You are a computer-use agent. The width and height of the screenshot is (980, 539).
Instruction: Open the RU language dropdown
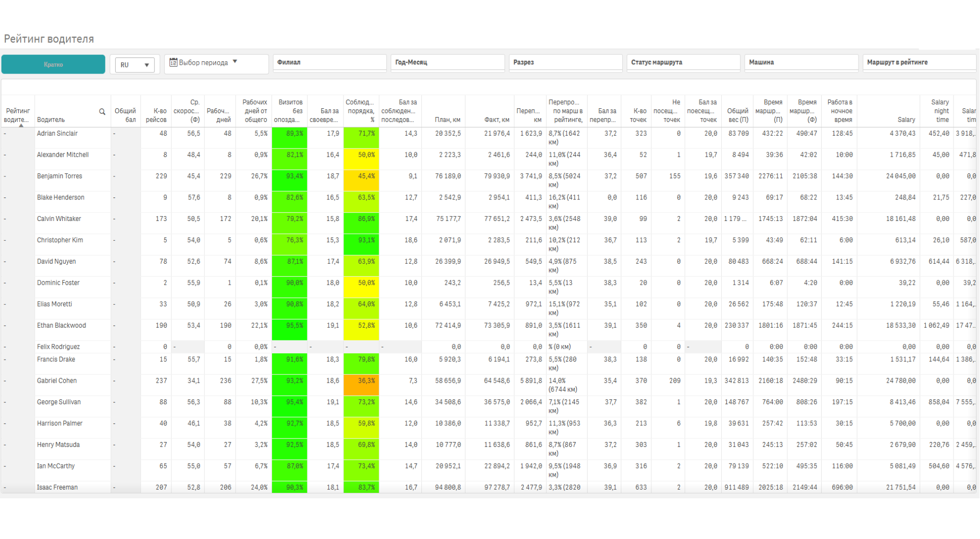pyautogui.click(x=135, y=65)
